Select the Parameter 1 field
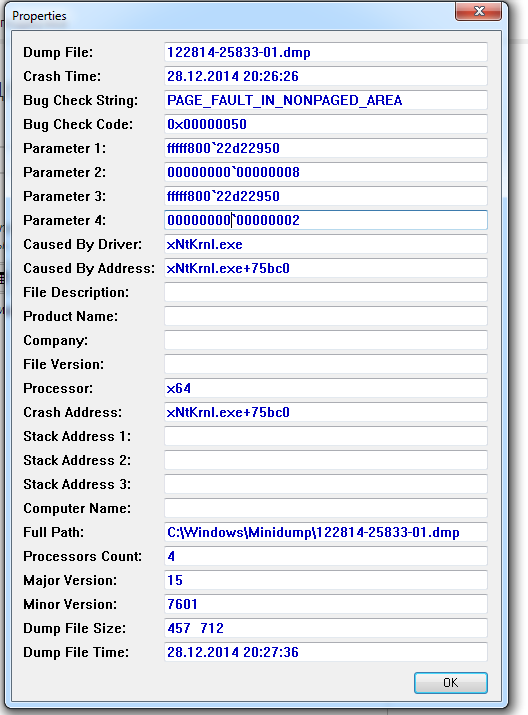528x715 pixels. (x=326, y=148)
